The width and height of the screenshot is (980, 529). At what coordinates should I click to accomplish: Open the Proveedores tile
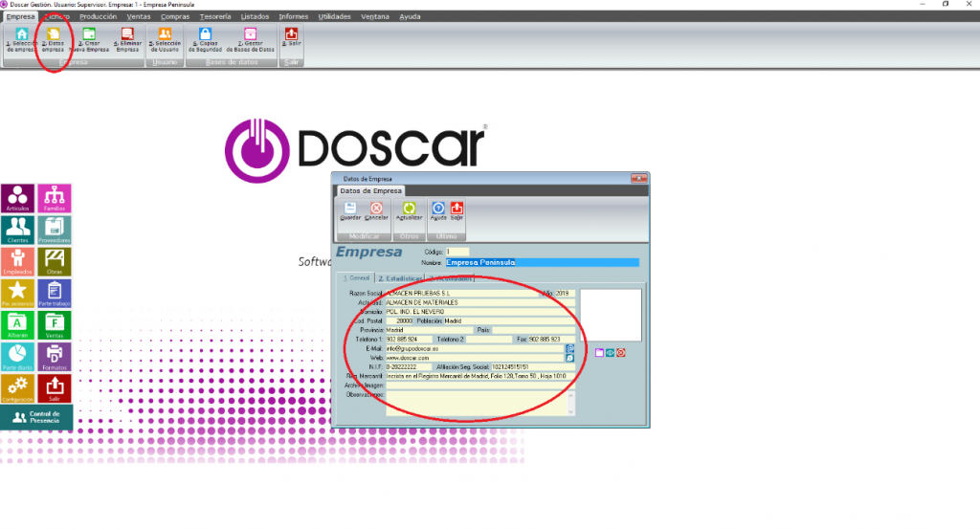pyautogui.click(x=55, y=230)
